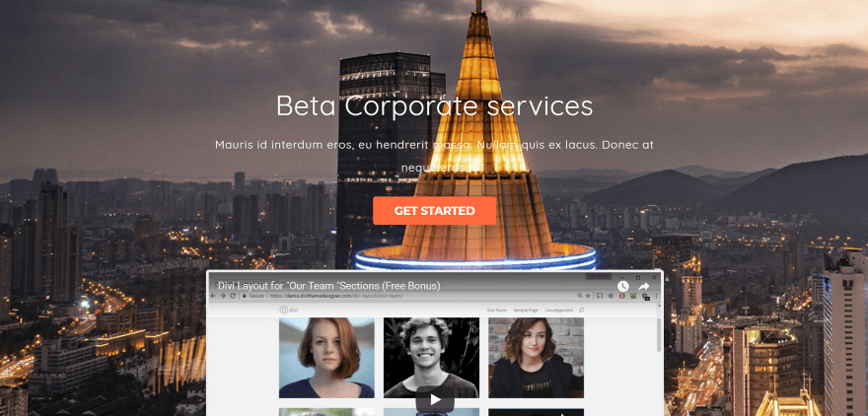Click the search icon in Divi nav

coord(581,311)
